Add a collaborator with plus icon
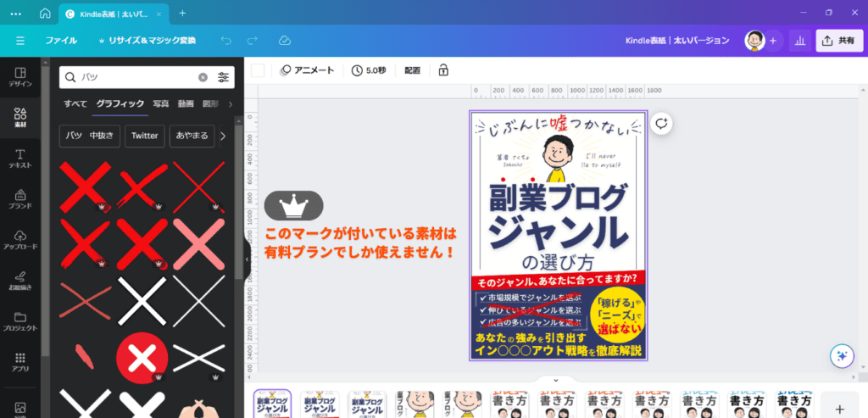The height and width of the screenshot is (418, 868). (773, 41)
